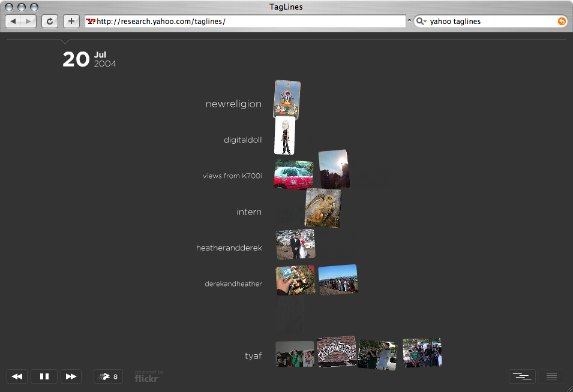This screenshot has height=392, width=573.
Task: Select the heatherandderek tag label
Action: pyautogui.click(x=229, y=248)
